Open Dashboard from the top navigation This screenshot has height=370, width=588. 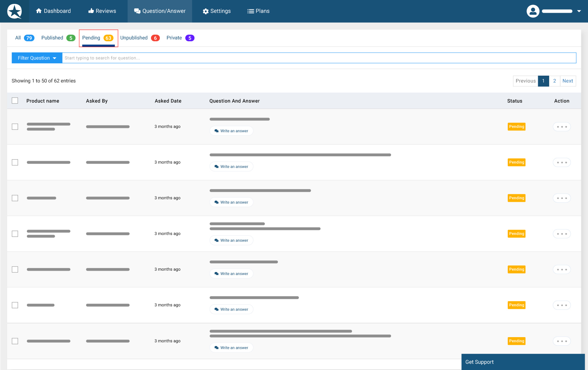(53, 11)
